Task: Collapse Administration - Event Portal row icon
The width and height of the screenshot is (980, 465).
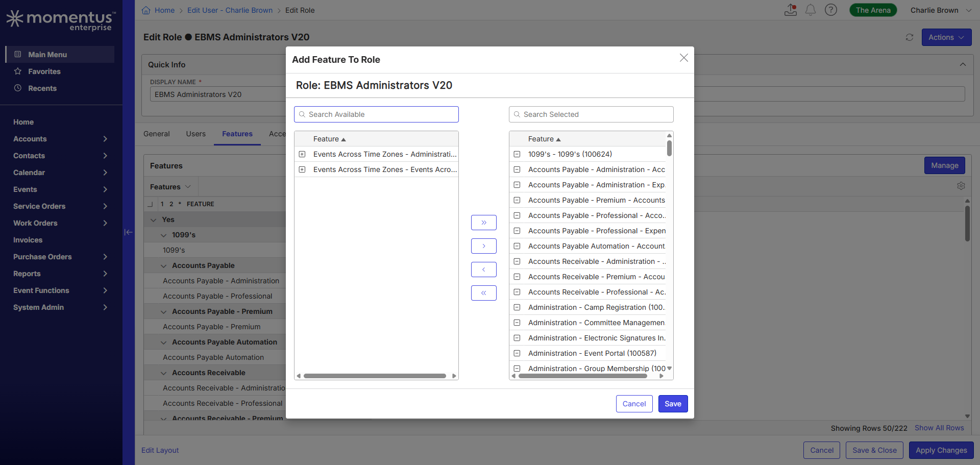Action: [517, 353]
